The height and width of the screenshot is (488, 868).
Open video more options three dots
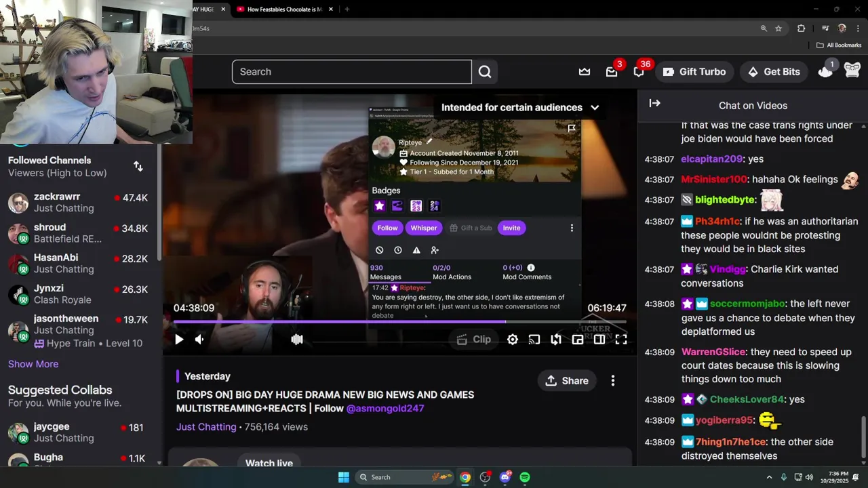pos(613,381)
